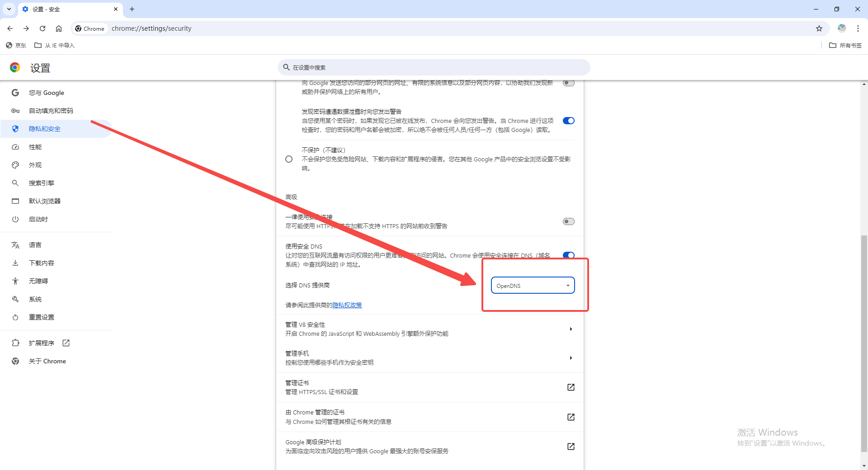Click the 关于 Chrome logo icon
Viewport: 868px width, 470px height.
[15, 361]
